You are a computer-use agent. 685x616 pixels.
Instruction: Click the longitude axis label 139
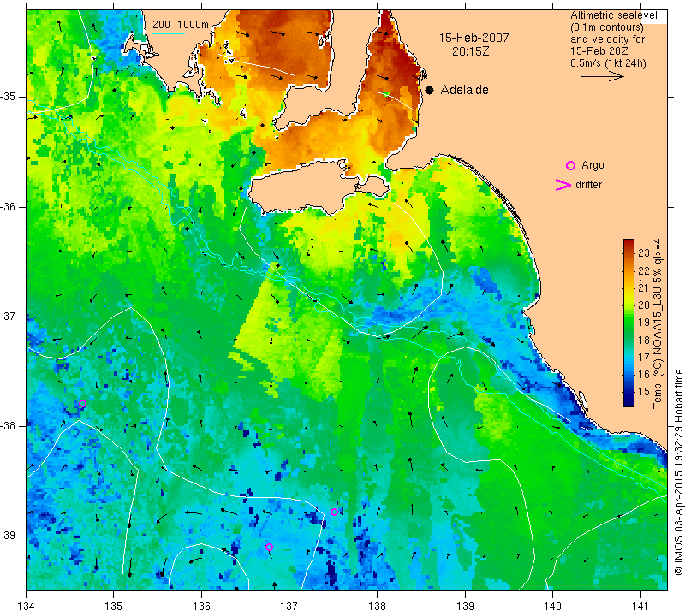(465, 606)
